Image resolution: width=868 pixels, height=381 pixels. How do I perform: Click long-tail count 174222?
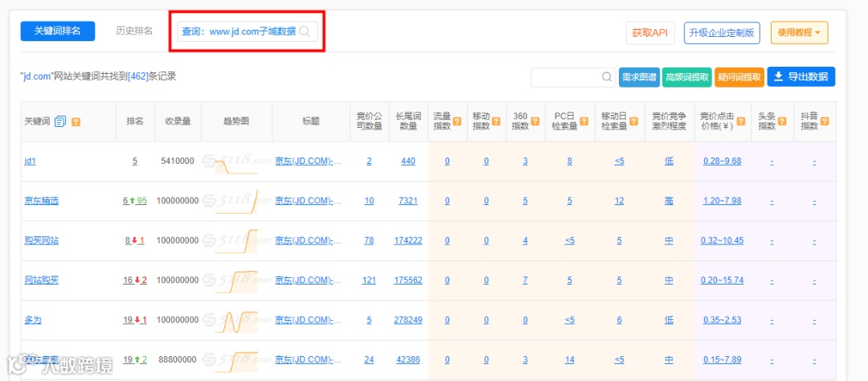click(x=408, y=241)
